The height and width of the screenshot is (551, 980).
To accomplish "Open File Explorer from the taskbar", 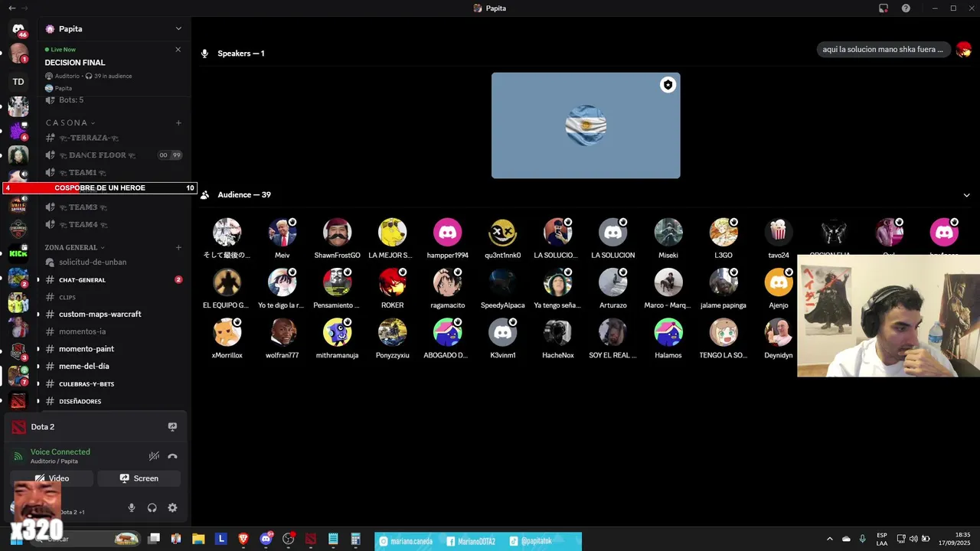I will click(x=198, y=539).
